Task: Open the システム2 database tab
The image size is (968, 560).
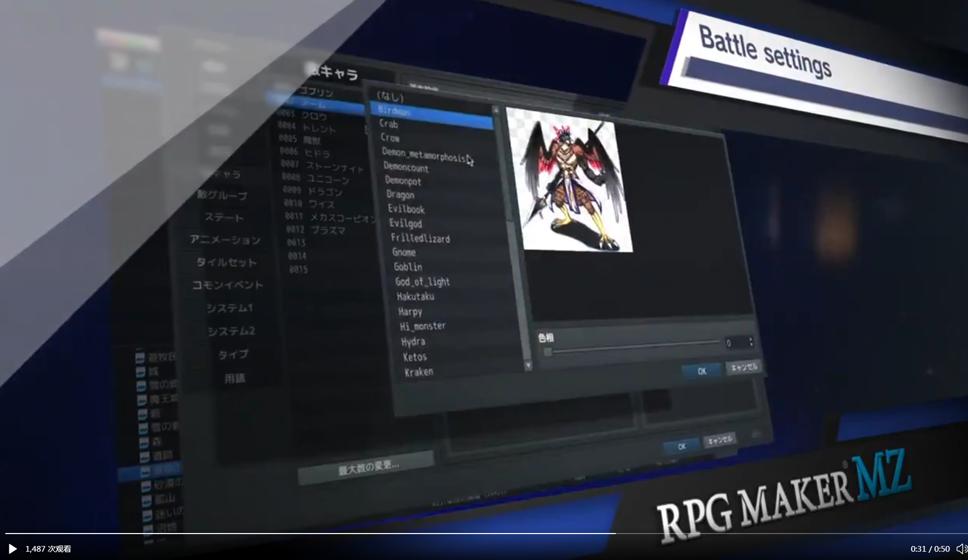Action: pyautogui.click(x=231, y=331)
